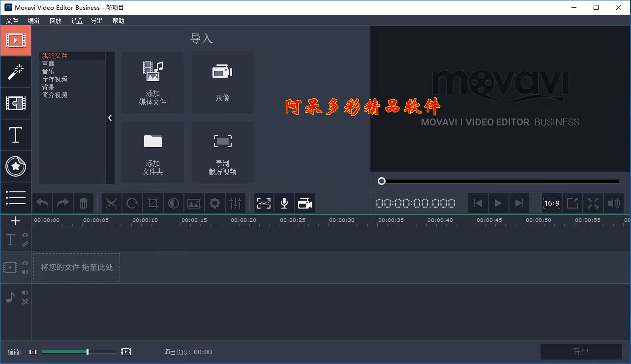
Task: Mute the audio track speaker
Action: [x=25, y=293]
